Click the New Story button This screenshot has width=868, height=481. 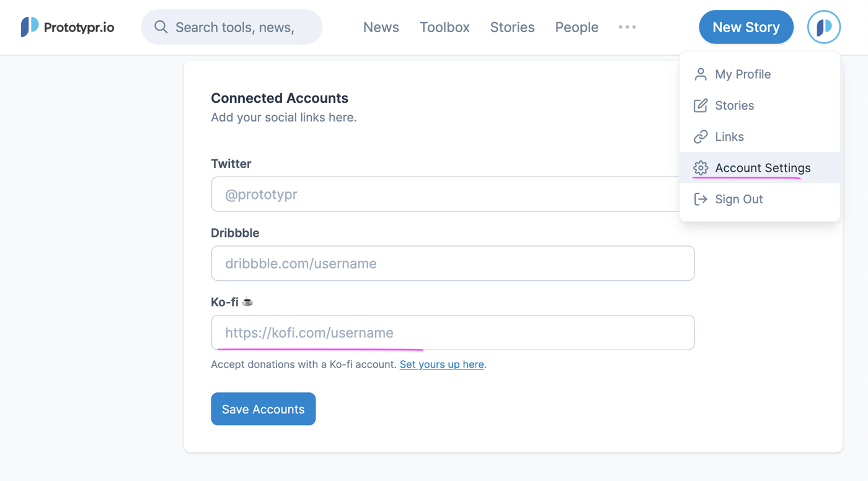[746, 27]
